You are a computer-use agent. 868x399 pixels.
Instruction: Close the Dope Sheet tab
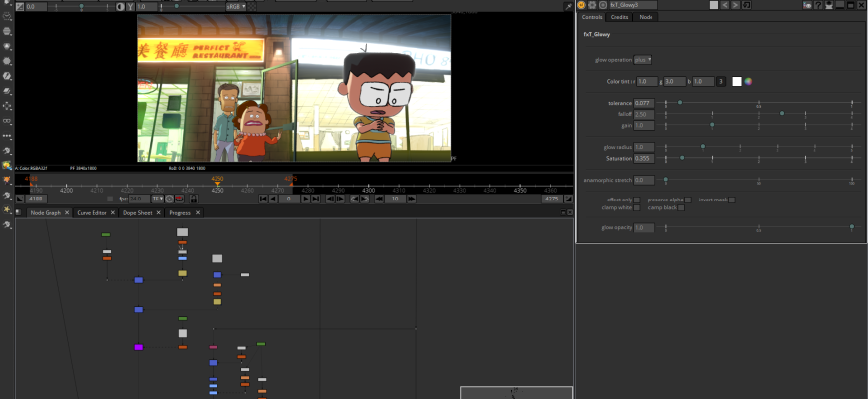[x=158, y=213]
